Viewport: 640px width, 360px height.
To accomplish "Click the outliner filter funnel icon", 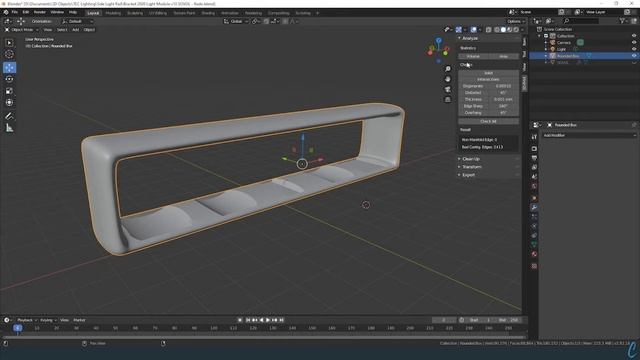I will (x=622, y=20).
